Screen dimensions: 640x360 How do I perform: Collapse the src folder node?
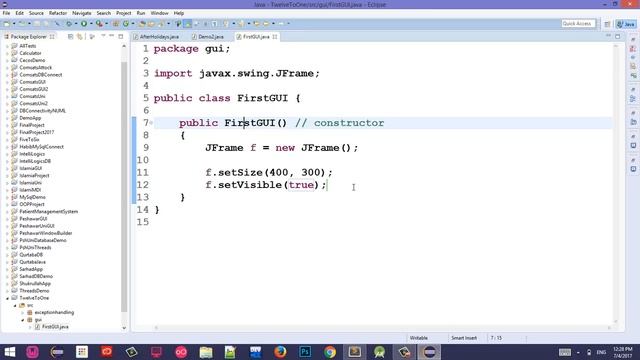click(15, 305)
